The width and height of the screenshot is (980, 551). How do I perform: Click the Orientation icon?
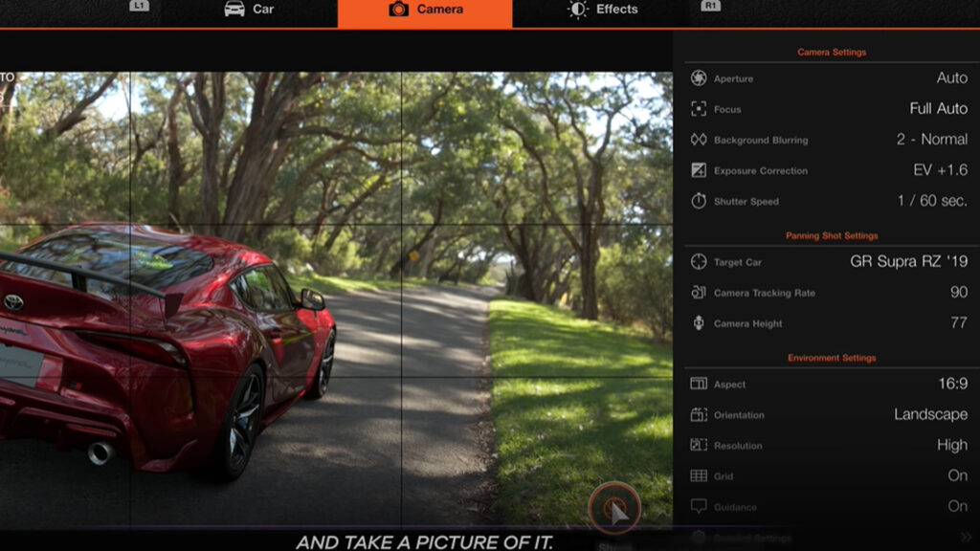click(698, 414)
